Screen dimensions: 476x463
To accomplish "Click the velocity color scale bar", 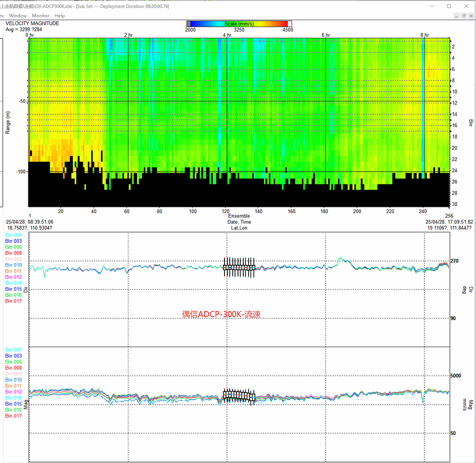I will click(x=239, y=24).
